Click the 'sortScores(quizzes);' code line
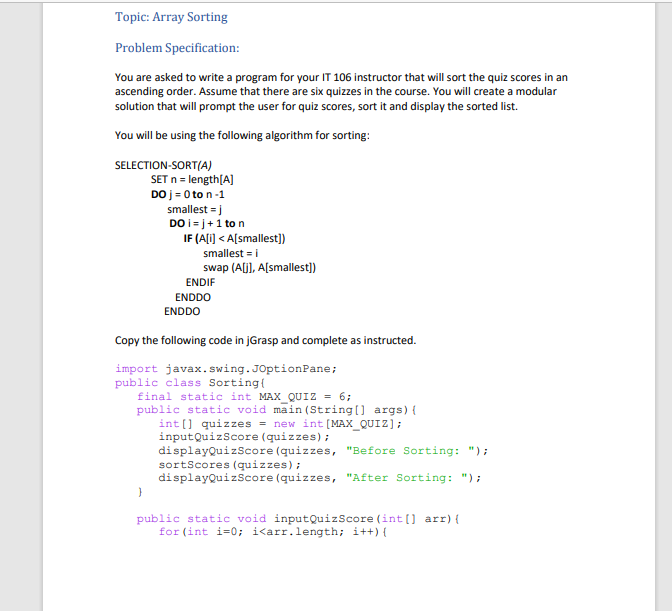Image resolution: width=672 pixels, height=611 pixels. tap(230, 465)
